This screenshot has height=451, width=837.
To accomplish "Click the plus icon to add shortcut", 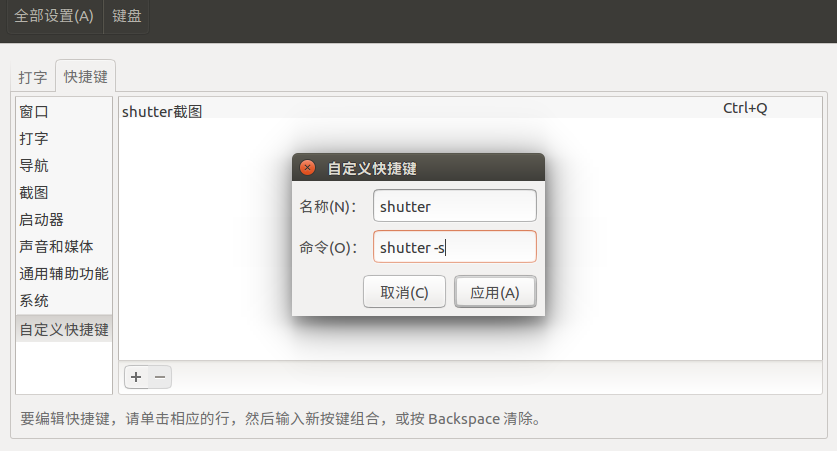I will [x=136, y=377].
